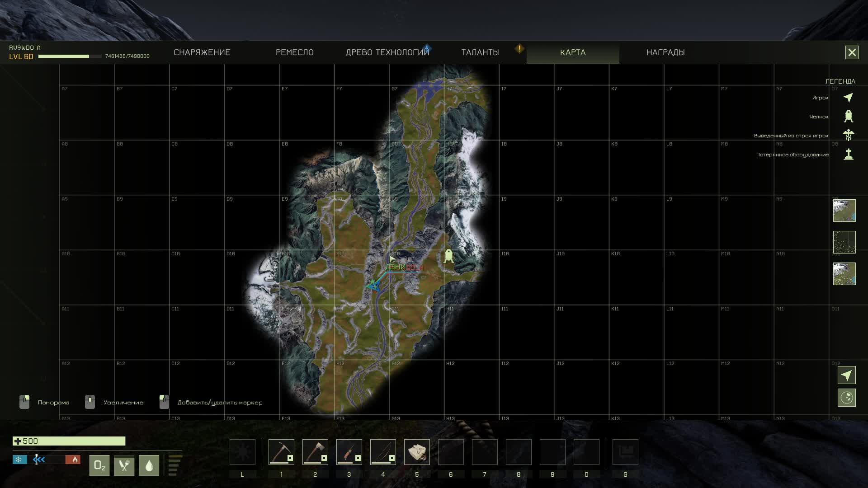Screen dimensions: 868x488
Task: Go to the ТАЛАНТЫ tab
Action: 480,52
